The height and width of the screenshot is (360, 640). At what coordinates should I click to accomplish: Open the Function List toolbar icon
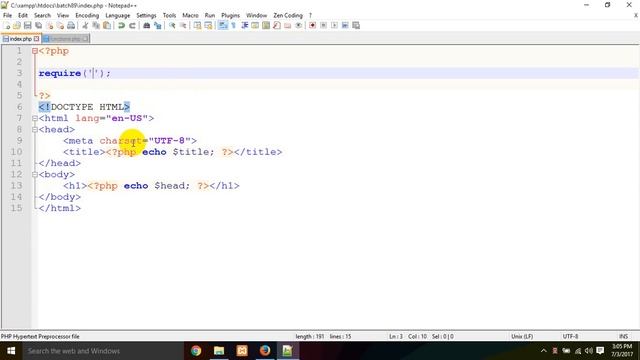(277, 25)
